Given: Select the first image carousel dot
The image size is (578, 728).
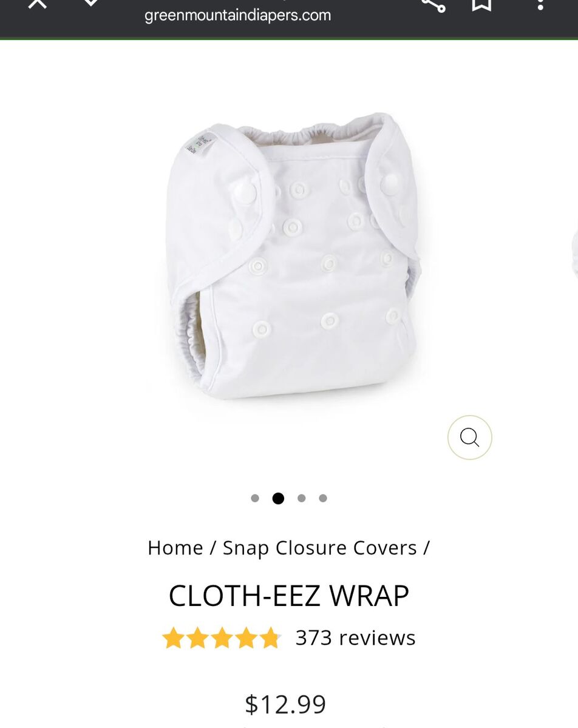Looking at the screenshot, I should [255, 498].
